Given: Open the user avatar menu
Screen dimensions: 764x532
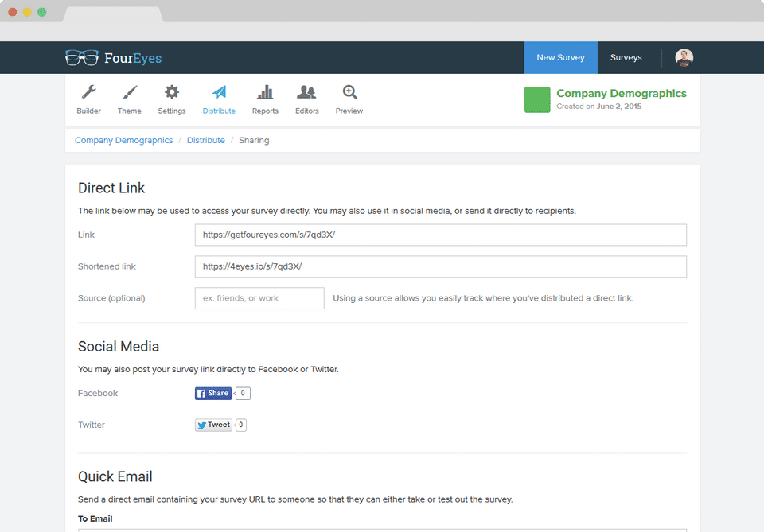Looking at the screenshot, I should click(x=684, y=57).
